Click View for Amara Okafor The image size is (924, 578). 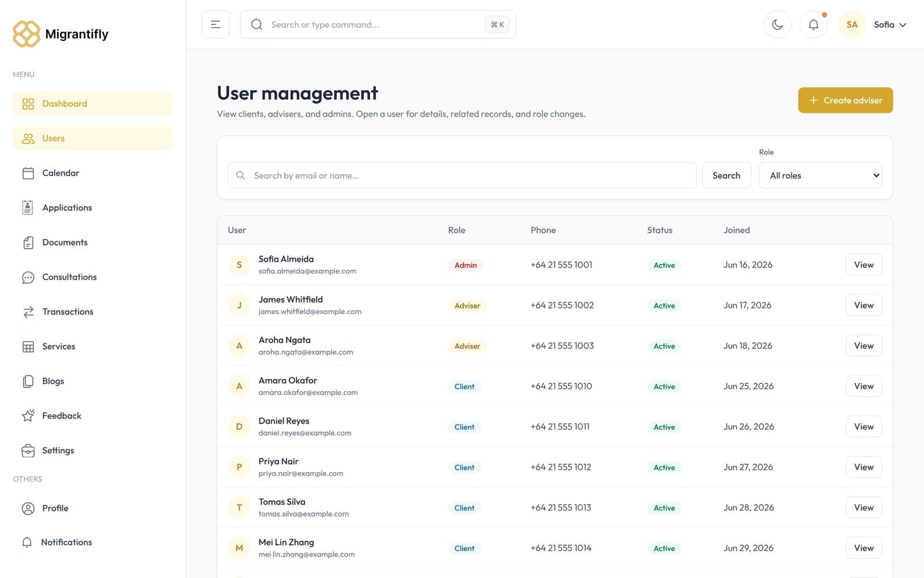pyautogui.click(x=864, y=386)
